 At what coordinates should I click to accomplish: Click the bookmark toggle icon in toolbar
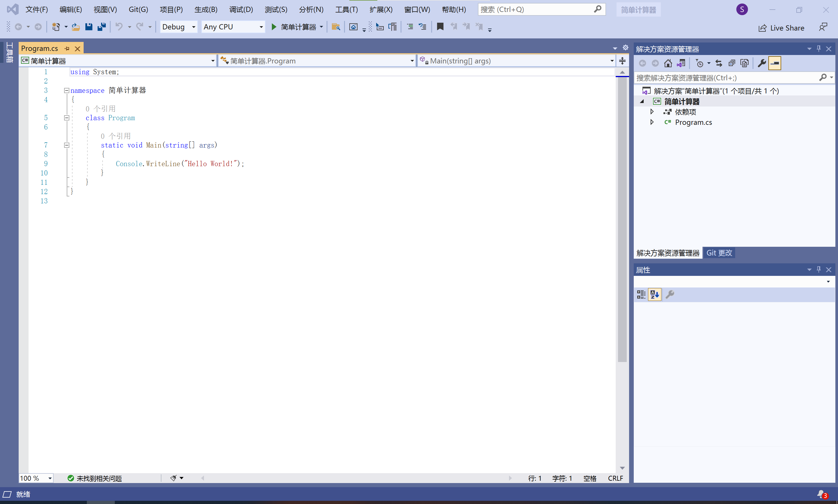440,27
